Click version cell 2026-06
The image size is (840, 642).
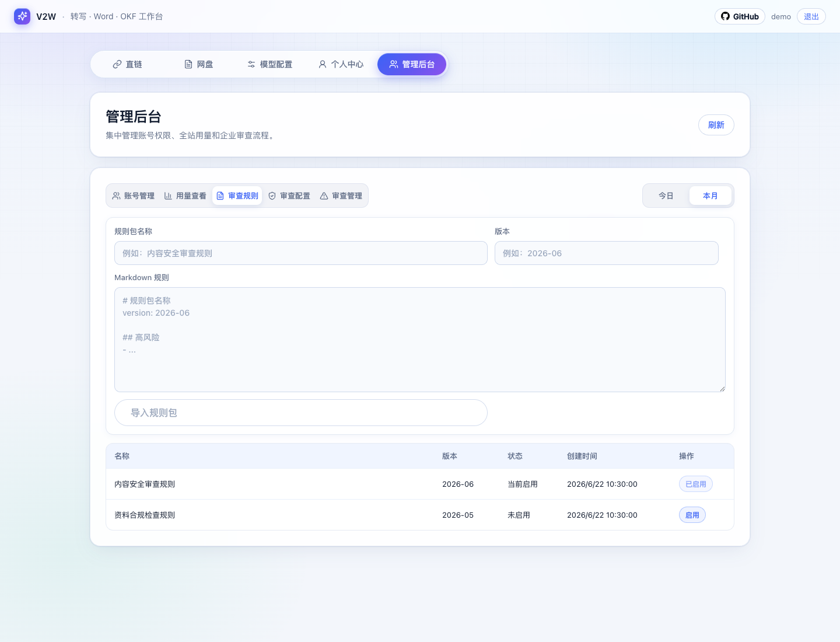[458, 484]
